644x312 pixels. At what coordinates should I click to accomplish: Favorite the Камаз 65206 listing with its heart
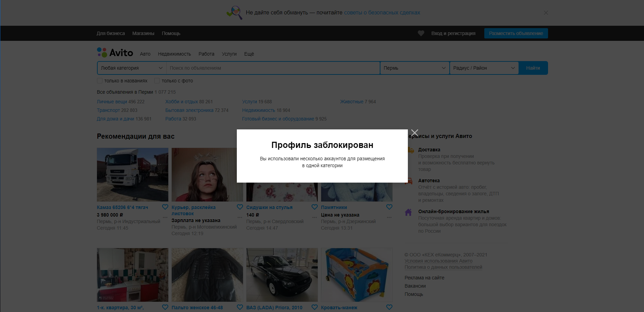pyautogui.click(x=165, y=207)
